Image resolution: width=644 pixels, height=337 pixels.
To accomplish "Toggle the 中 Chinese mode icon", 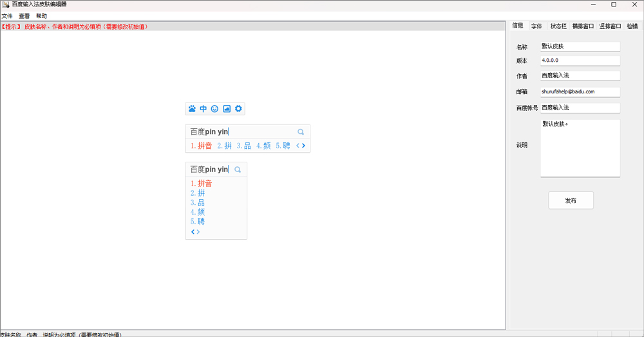I will (204, 109).
